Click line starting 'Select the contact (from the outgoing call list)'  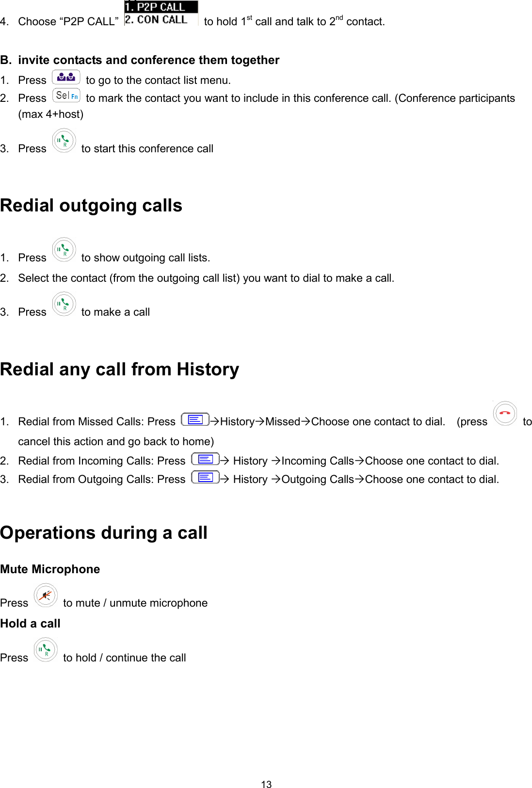[x=206, y=278]
